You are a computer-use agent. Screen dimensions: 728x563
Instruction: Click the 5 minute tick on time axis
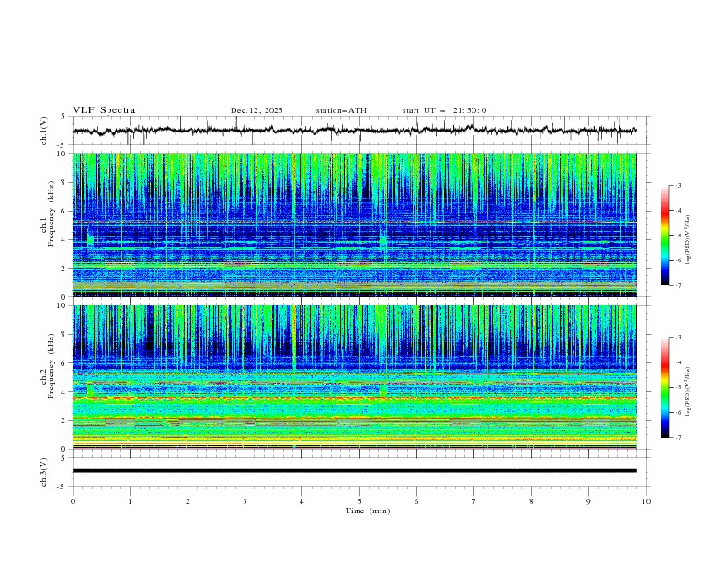359,501
